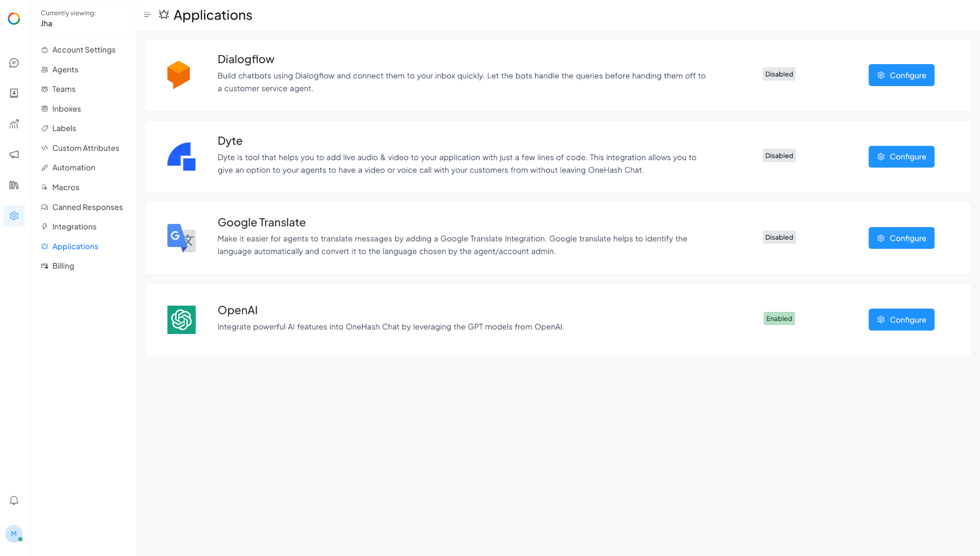
Task: Configure the Dialogflow application
Action: (x=901, y=75)
